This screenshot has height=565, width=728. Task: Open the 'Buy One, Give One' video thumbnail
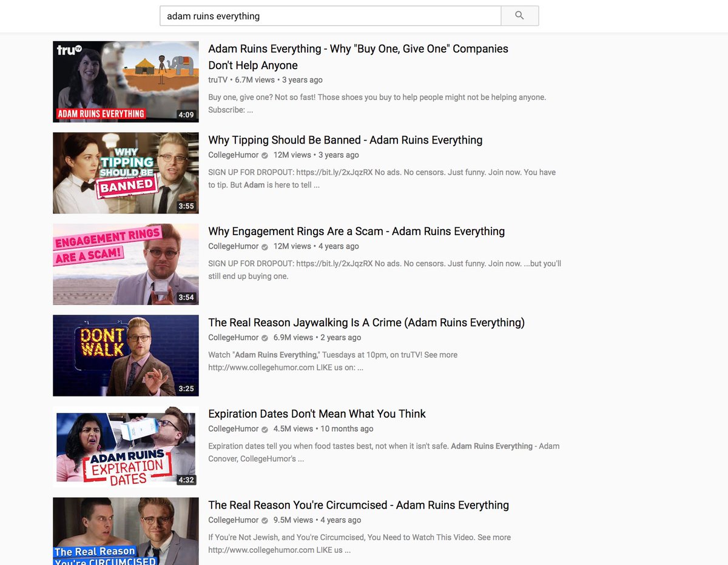126,82
